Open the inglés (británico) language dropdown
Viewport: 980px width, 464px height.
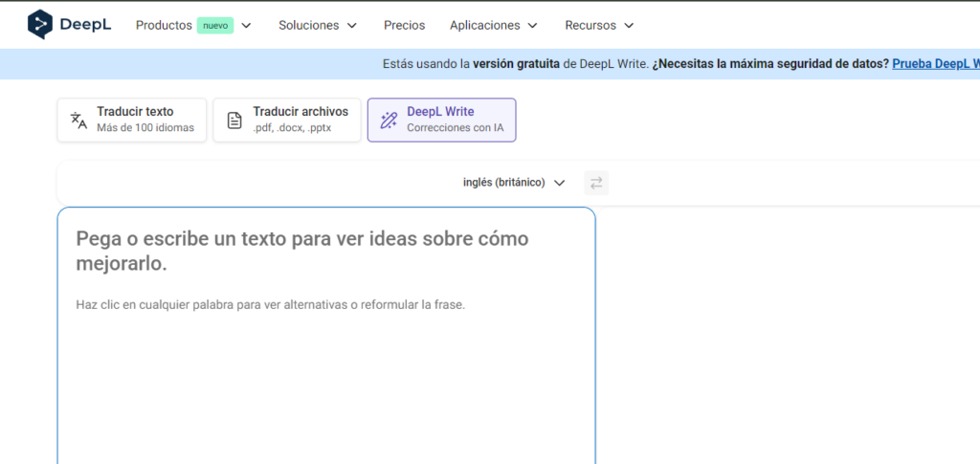514,183
